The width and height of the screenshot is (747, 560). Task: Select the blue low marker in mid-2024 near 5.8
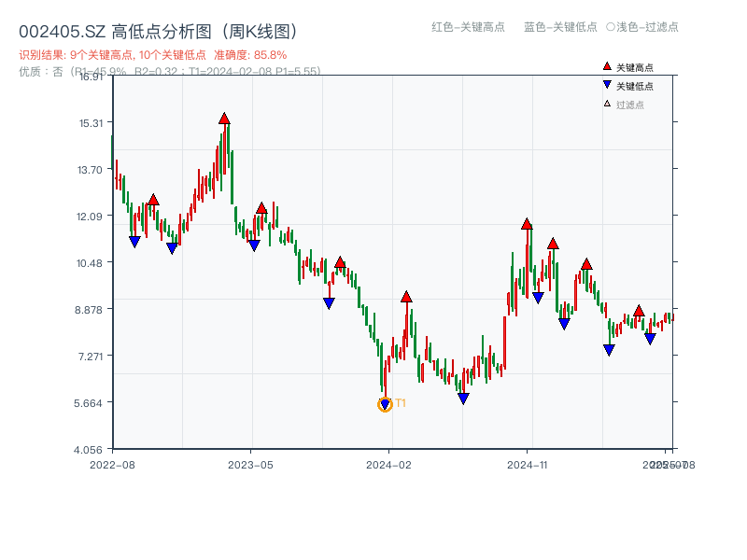[463, 399]
